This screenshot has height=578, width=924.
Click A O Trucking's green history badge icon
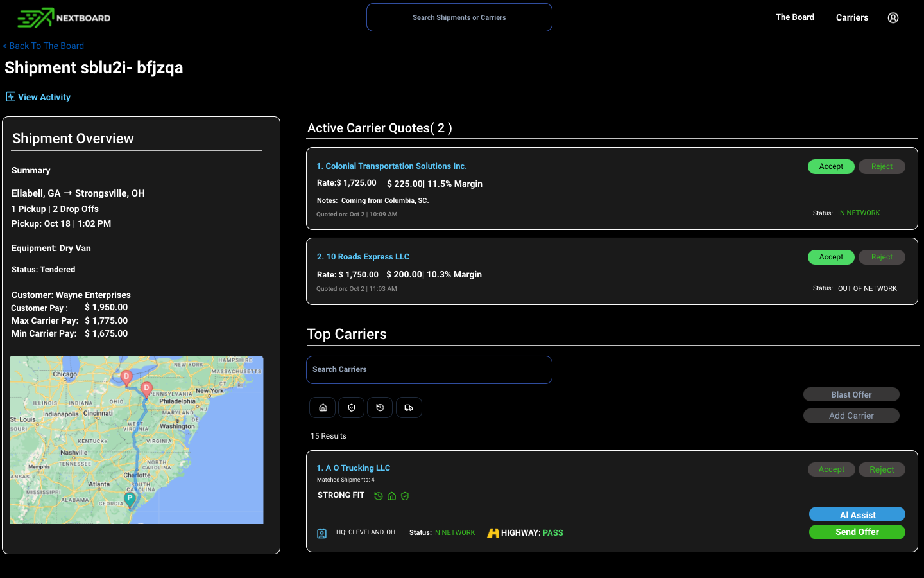click(x=379, y=496)
